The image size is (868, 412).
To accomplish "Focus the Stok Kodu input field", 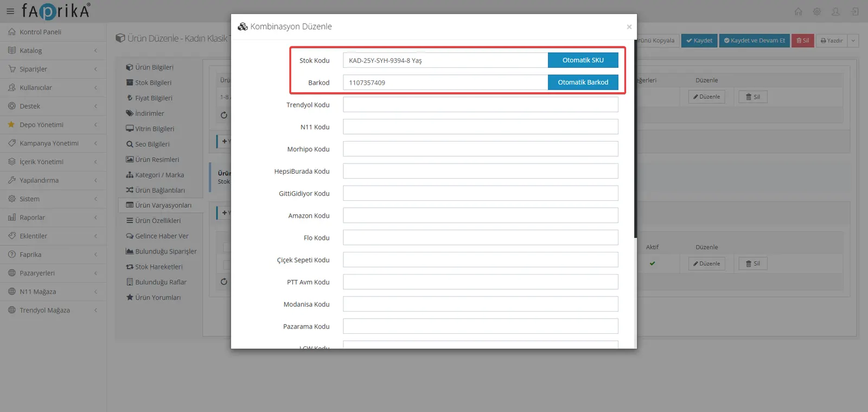I will tap(445, 60).
